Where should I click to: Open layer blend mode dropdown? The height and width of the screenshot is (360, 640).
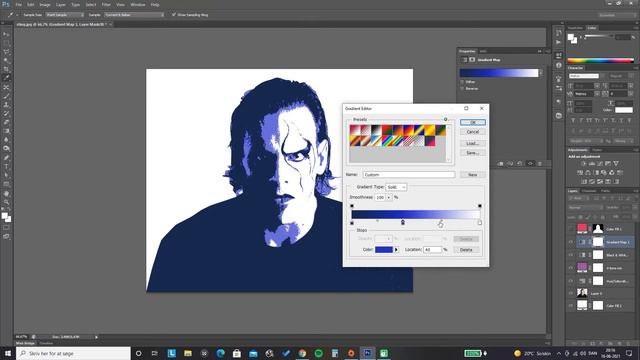pos(585,207)
